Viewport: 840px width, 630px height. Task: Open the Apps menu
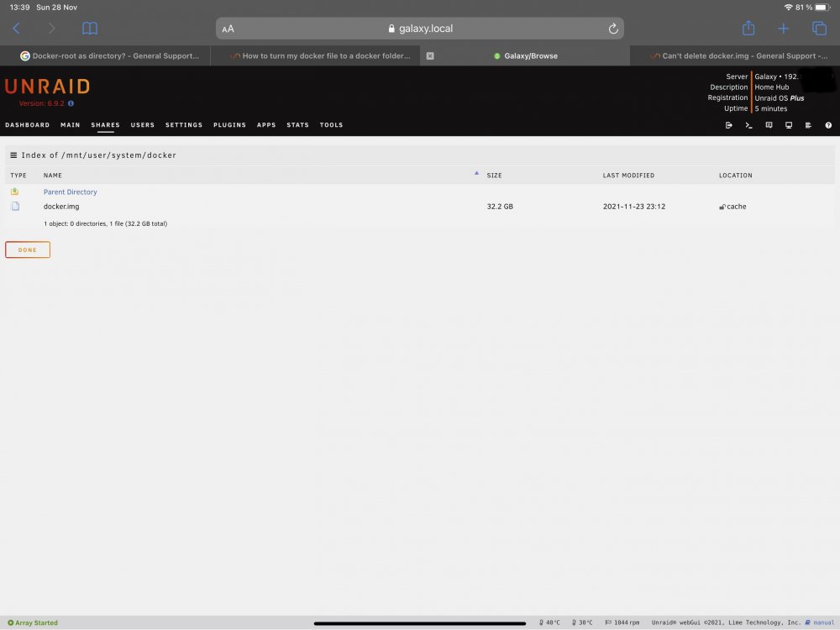(266, 125)
